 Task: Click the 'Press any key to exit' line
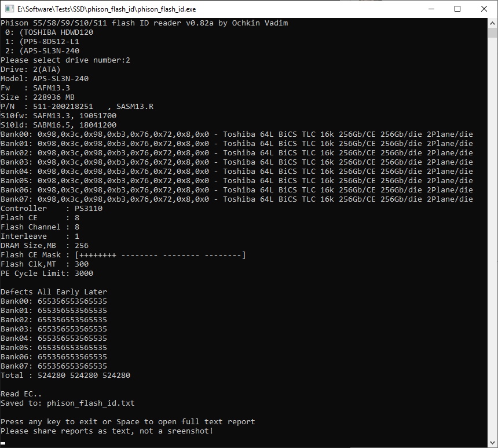coord(127,422)
